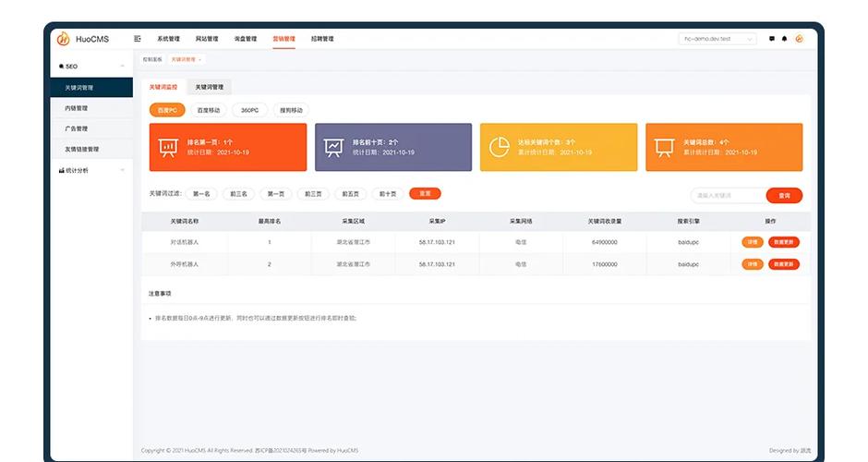Click the line-chart icon on the 排名前十页 card
The height and width of the screenshot is (462, 868).
(333, 147)
